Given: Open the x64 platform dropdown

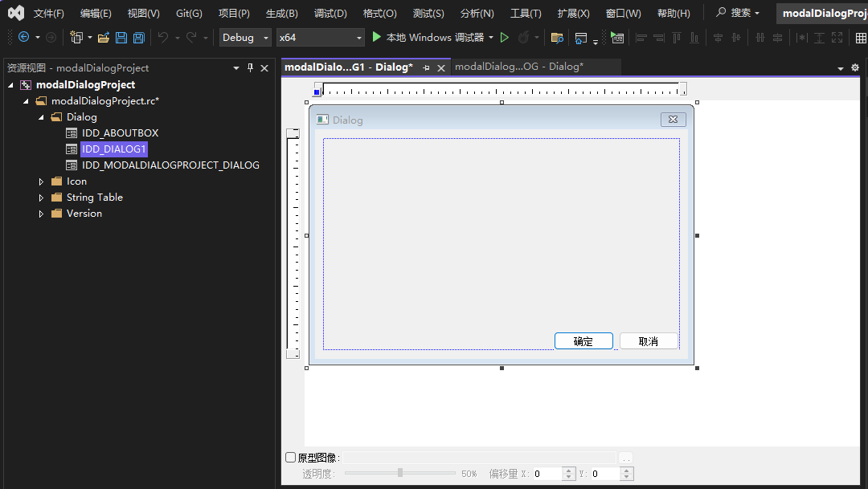Looking at the screenshot, I should [x=320, y=37].
